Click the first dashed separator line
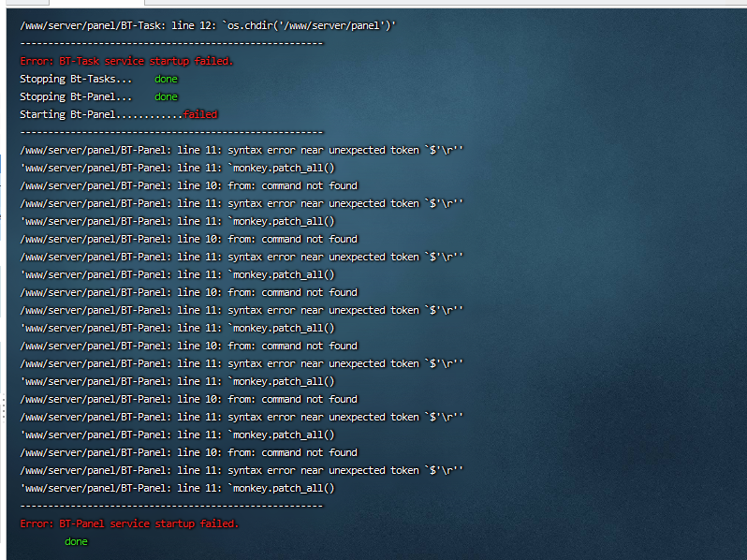The image size is (747, 560). (171, 43)
